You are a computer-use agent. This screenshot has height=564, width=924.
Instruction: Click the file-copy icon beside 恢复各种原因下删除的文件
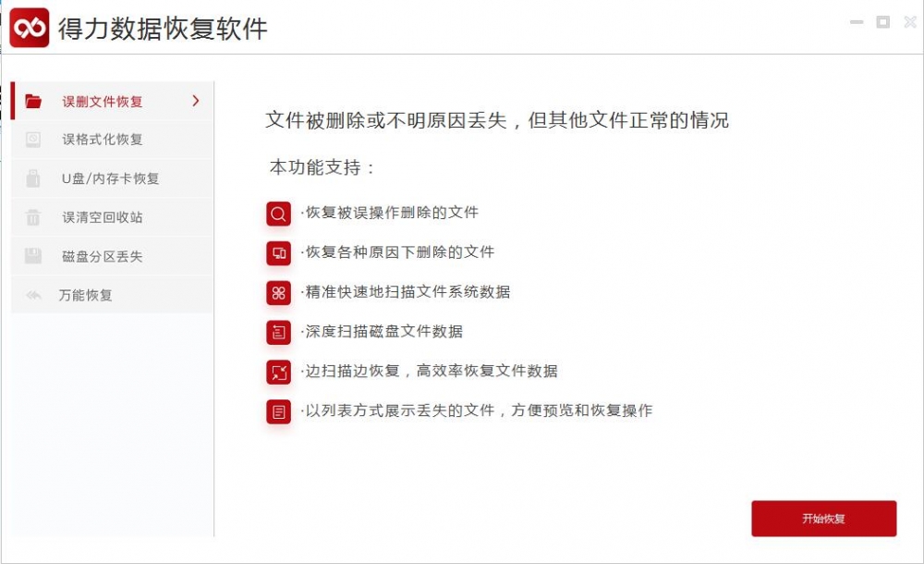point(278,252)
